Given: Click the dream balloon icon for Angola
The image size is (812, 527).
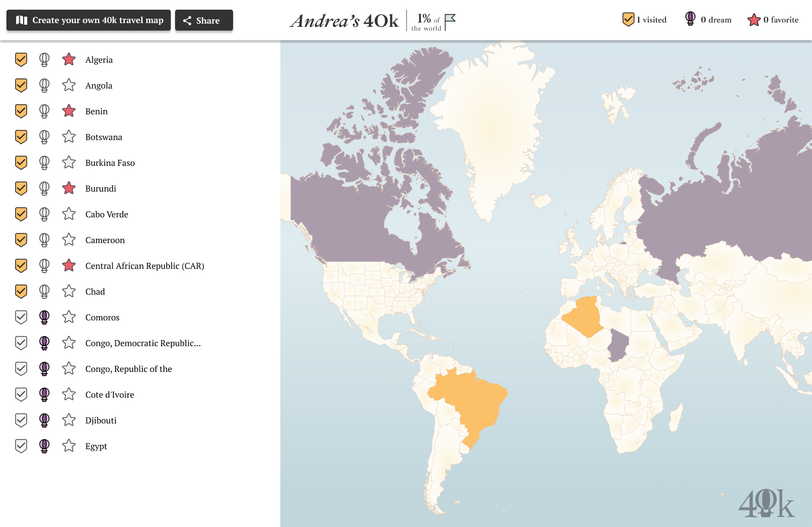Looking at the screenshot, I should tap(45, 85).
